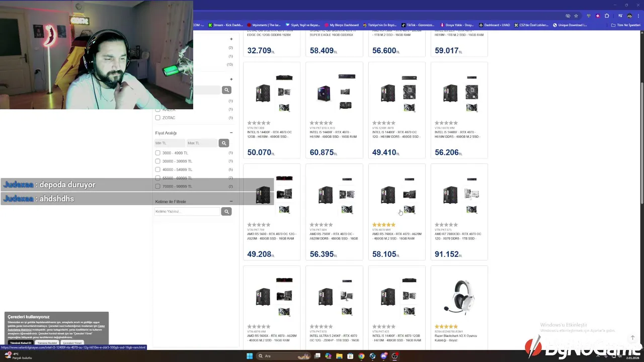Open the Stream - Kick Dashboard bookmark
This screenshot has width=644, height=362.
tap(225, 25)
